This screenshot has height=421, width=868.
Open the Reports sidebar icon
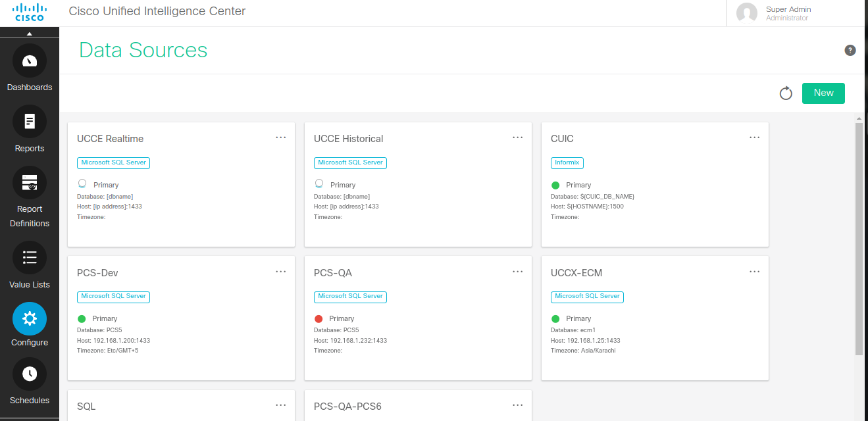[x=30, y=122]
